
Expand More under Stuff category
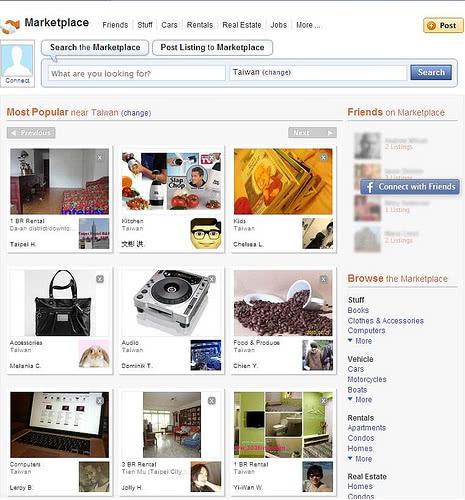360,341
